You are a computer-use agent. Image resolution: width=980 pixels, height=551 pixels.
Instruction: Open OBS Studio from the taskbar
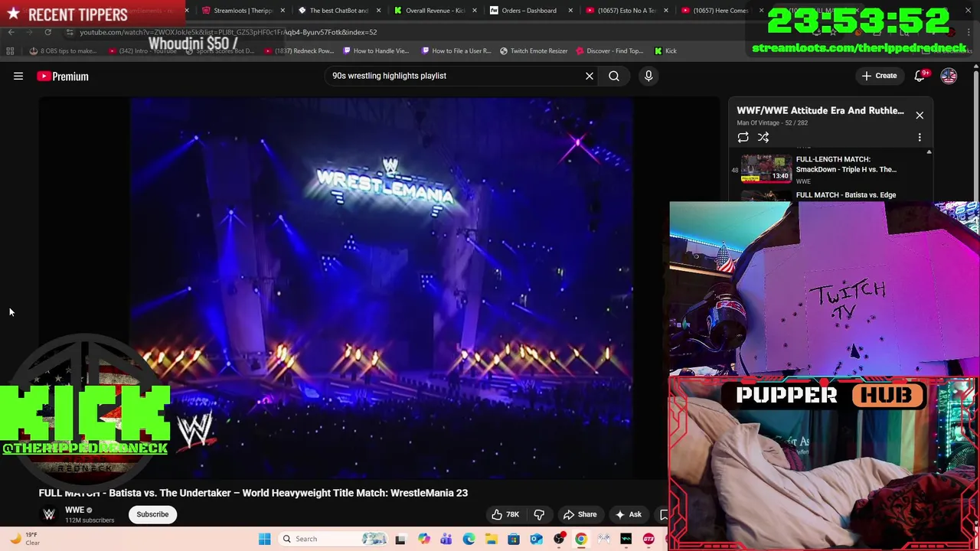click(558, 539)
